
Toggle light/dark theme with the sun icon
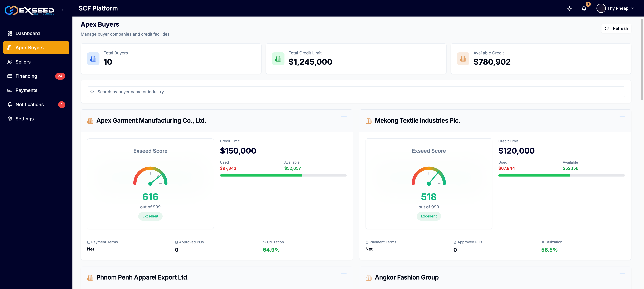tap(569, 8)
